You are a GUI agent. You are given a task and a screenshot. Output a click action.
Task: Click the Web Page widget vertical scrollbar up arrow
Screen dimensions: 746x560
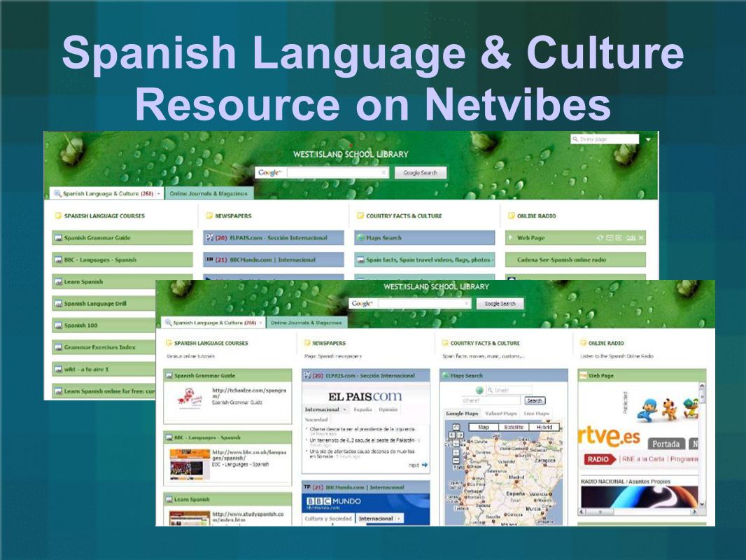702,384
